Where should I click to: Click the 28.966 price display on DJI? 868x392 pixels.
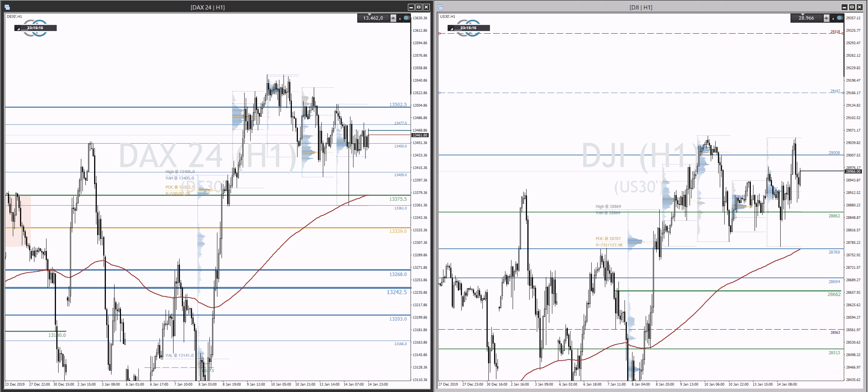[806, 18]
